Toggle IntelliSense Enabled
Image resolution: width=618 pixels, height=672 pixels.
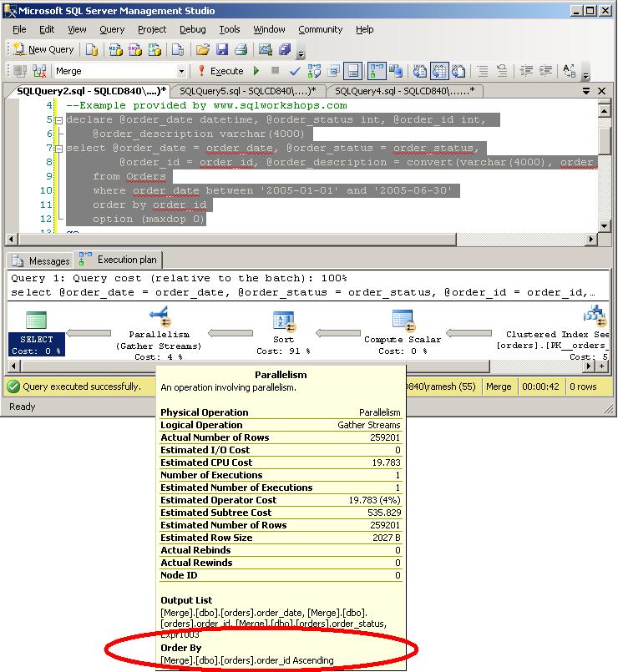tap(352, 71)
